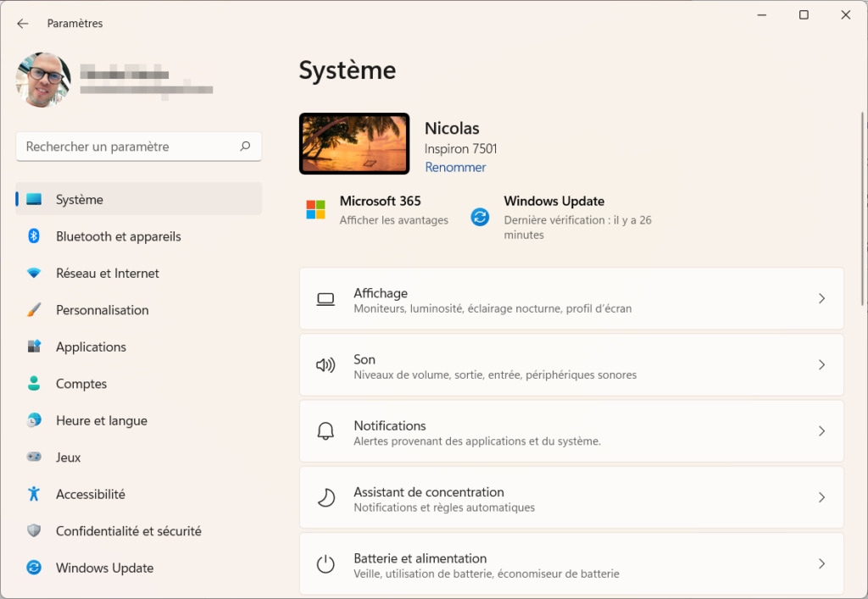Click sidebar Windows Update sync icon
This screenshot has height=599, width=868.
[34, 568]
